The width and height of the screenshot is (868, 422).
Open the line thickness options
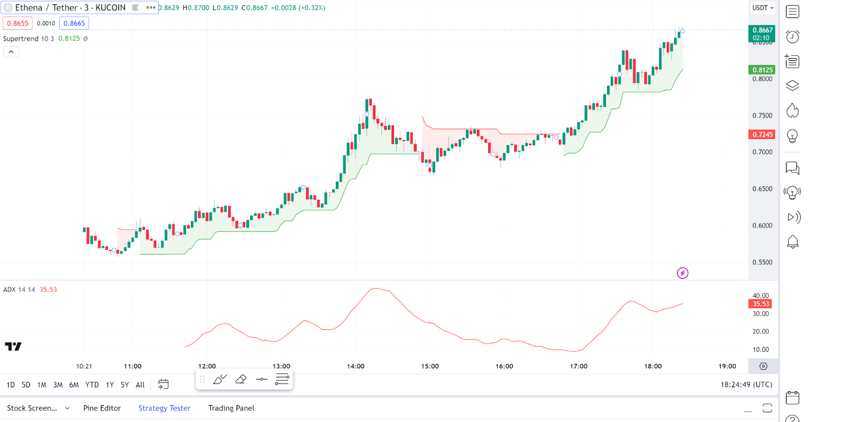pyautogui.click(x=282, y=379)
